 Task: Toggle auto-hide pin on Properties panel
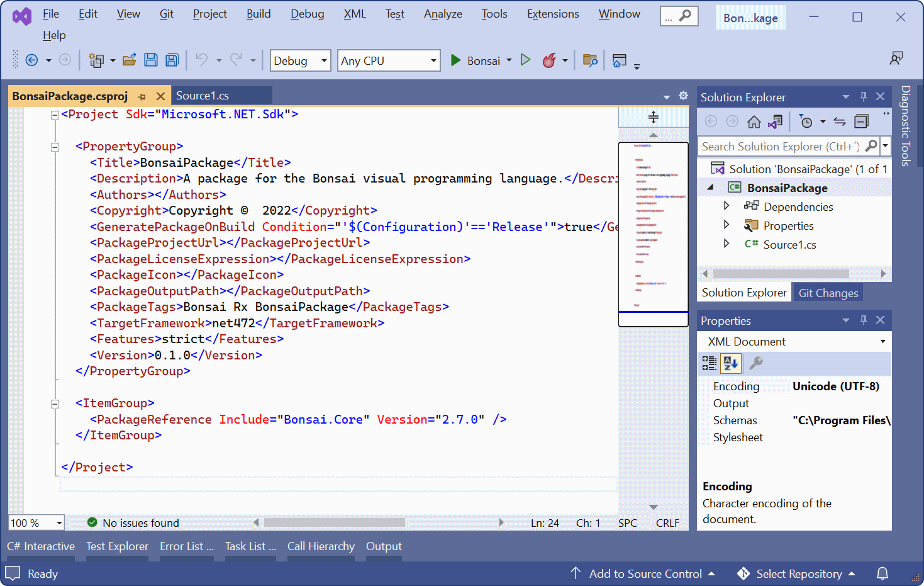click(864, 320)
